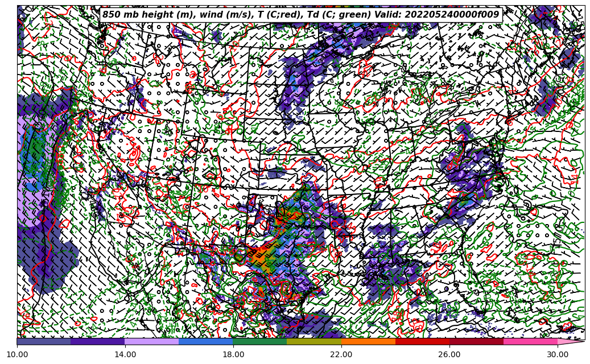The image size is (590, 364).
Task: Click the 14.00 colorbar tick label
Action: pos(125,354)
